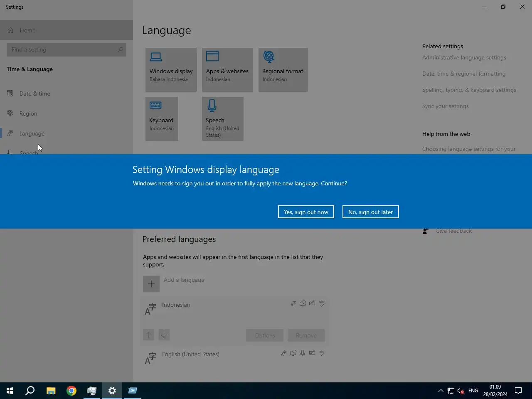Click the Home house icon
The width and height of the screenshot is (532, 399).
(x=10, y=30)
